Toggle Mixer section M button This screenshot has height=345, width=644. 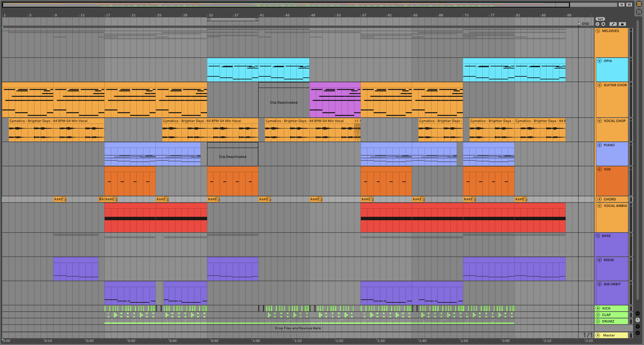click(x=638, y=326)
